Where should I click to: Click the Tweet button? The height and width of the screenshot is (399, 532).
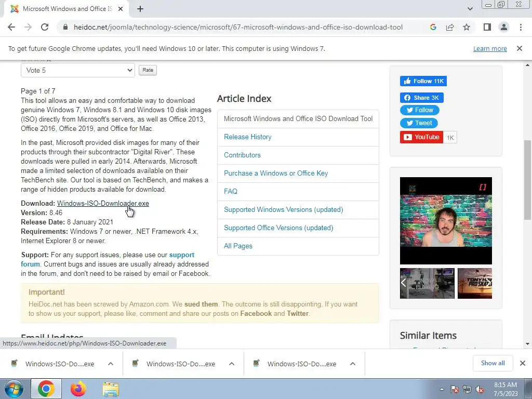tap(419, 123)
